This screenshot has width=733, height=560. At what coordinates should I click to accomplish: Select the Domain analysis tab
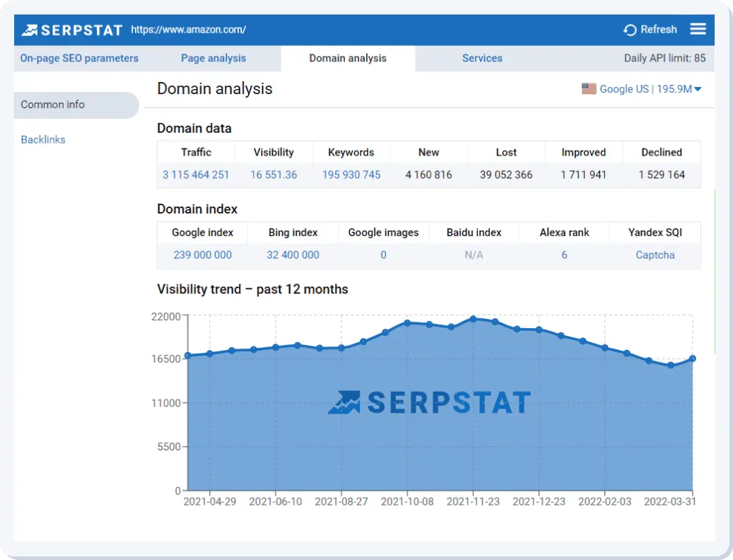pos(348,59)
